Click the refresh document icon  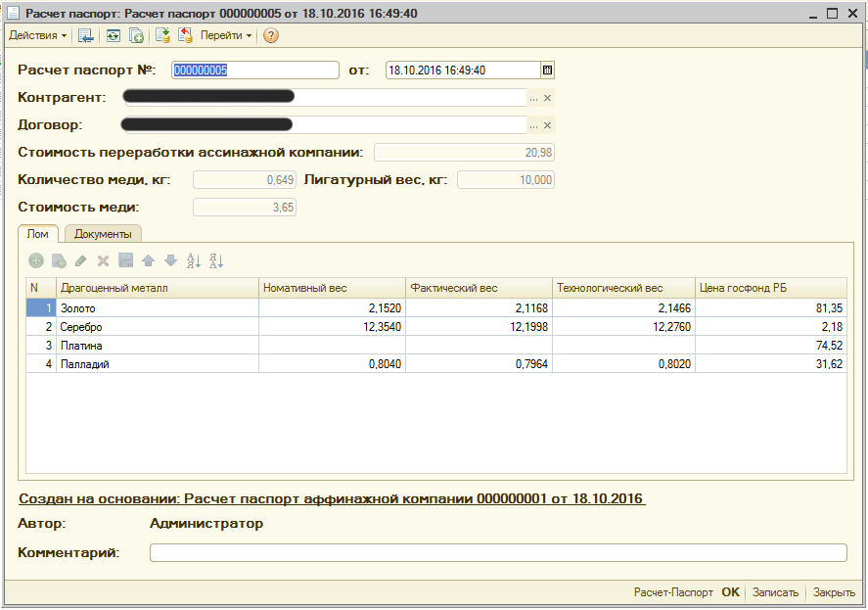click(114, 35)
